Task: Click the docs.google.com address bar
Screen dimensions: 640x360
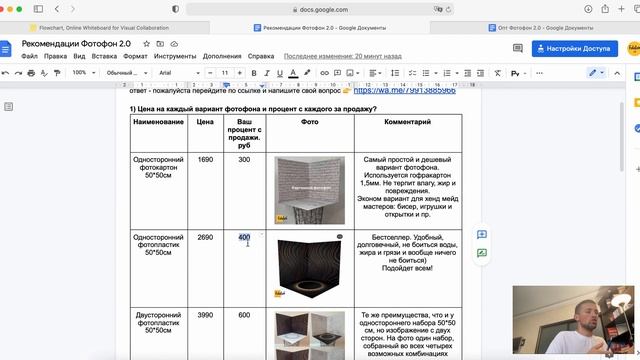Action: (320, 9)
